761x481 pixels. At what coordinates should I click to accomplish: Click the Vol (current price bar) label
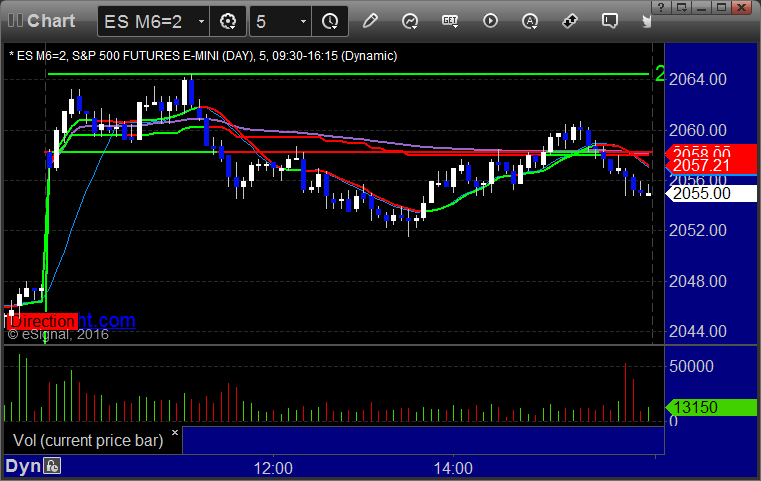pyautogui.click(x=88, y=440)
